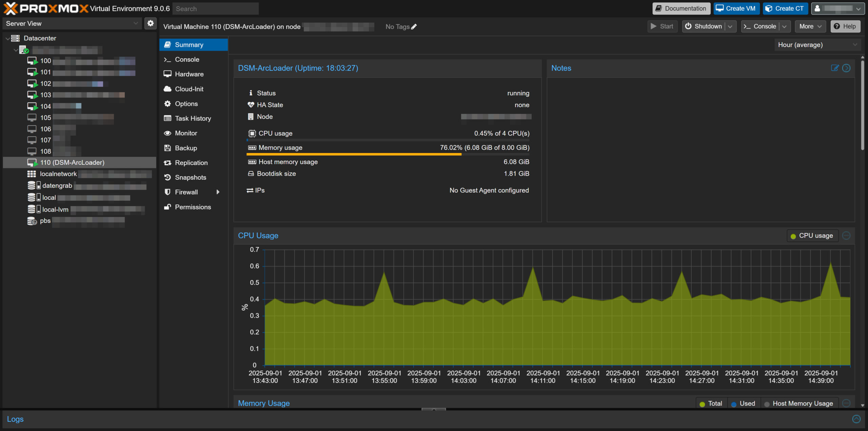This screenshot has height=431, width=868.
Task: Open the Permissions tab
Action: point(194,207)
